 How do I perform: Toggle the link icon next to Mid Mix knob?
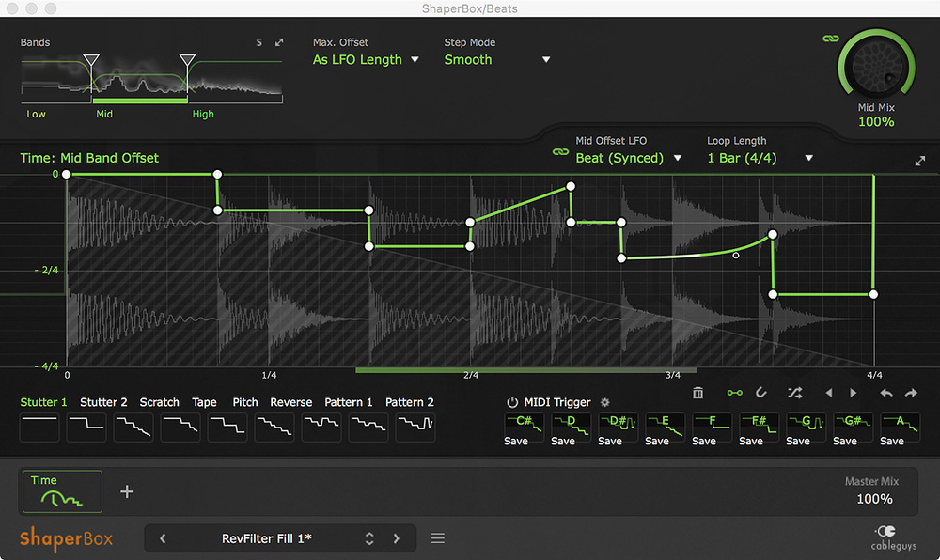point(830,39)
